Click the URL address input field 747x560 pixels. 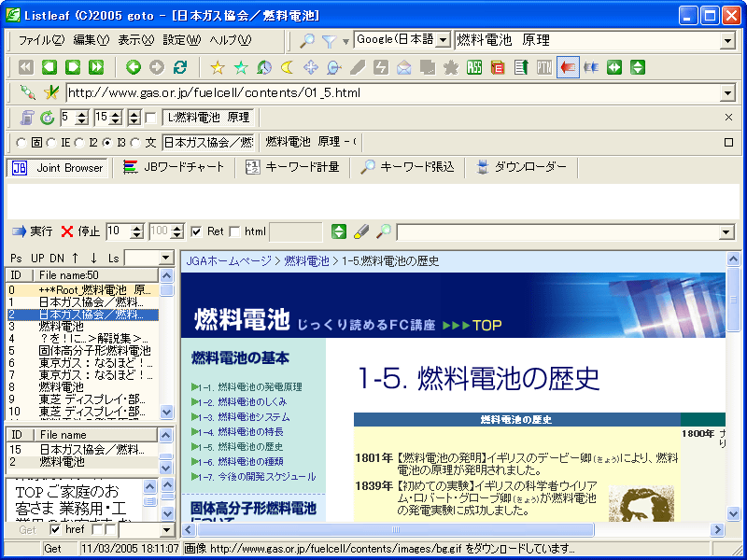393,92
